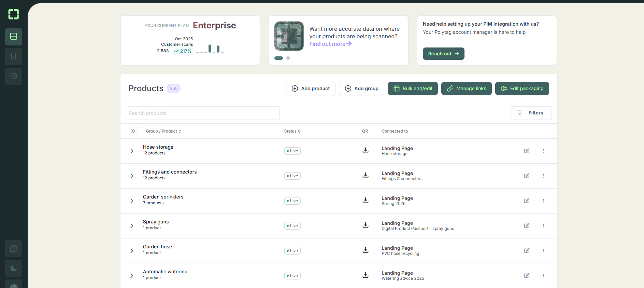Edit the Garden sprinklers group
This screenshot has width=644, height=288.
click(x=527, y=201)
